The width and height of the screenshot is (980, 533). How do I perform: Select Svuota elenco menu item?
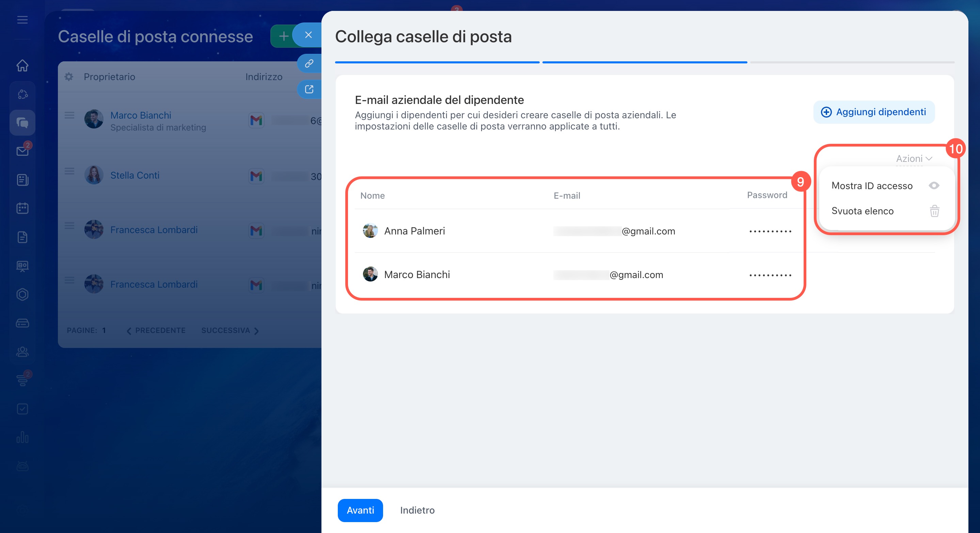[x=862, y=211]
